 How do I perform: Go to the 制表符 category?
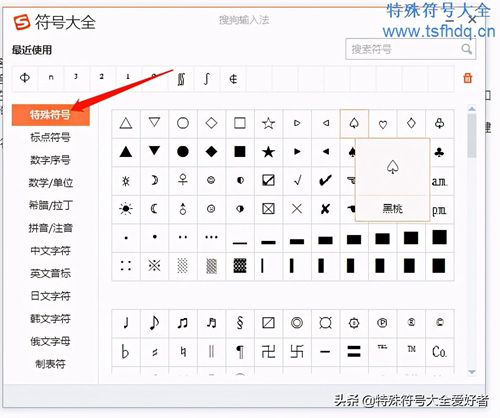coord(50,364)
